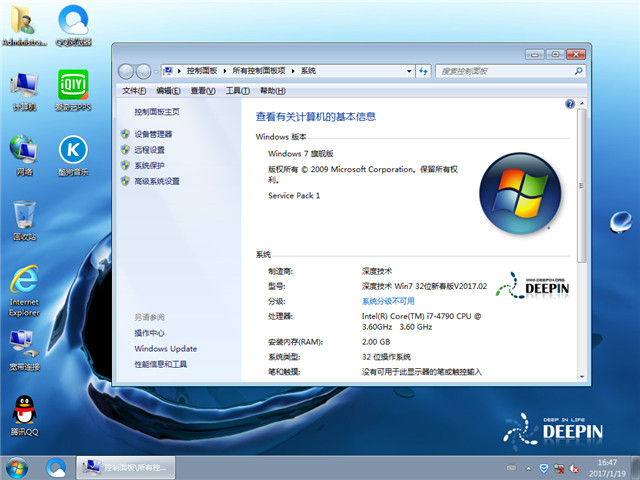Open 高级系统设置 link
This screenshot has width=640, height=480.
(157, 181)
